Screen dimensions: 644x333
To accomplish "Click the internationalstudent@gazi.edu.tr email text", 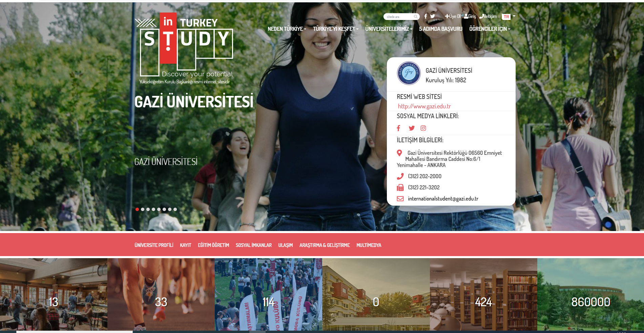I will (443, 199).
